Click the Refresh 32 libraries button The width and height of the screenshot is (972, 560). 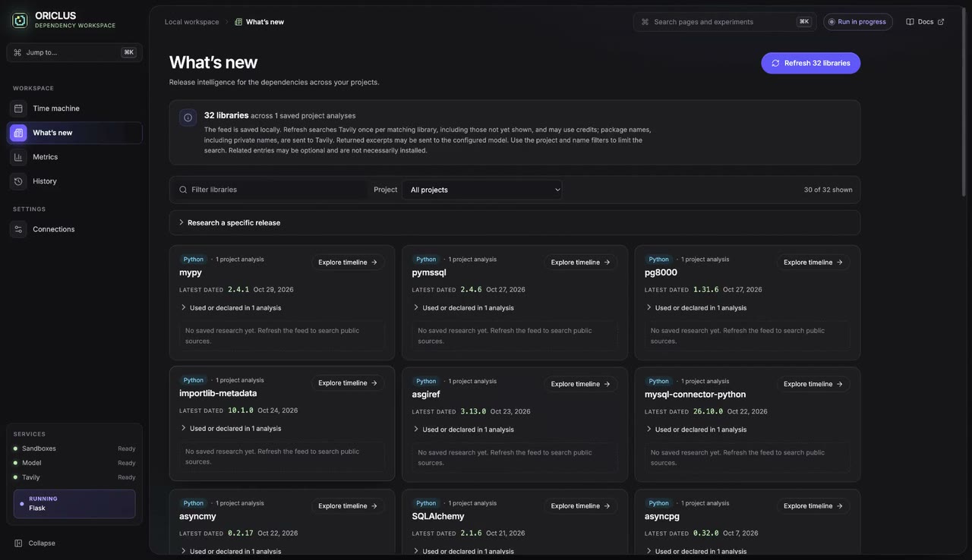coord(810,63)
